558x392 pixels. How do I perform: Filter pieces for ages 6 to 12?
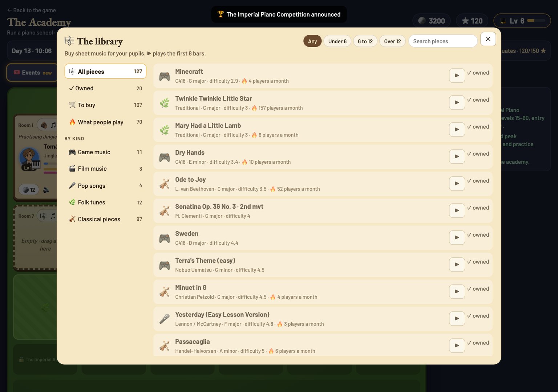[x=365, y=41]
